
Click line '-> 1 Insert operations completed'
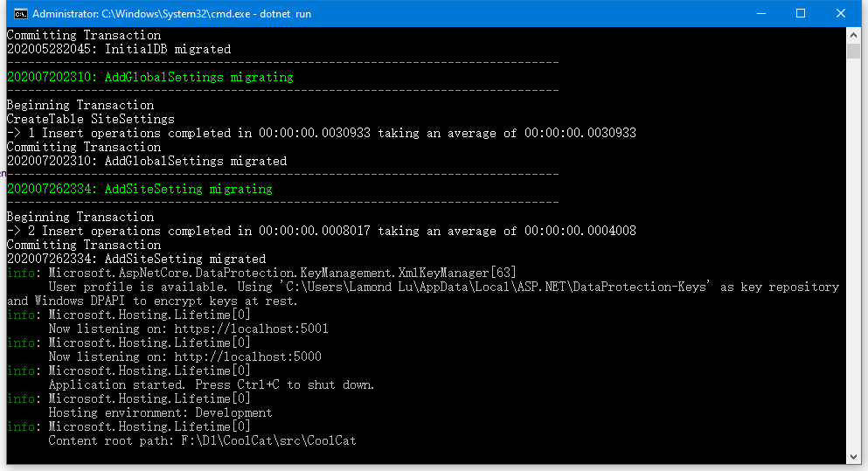pyautogui.click(x=321, y=133)
